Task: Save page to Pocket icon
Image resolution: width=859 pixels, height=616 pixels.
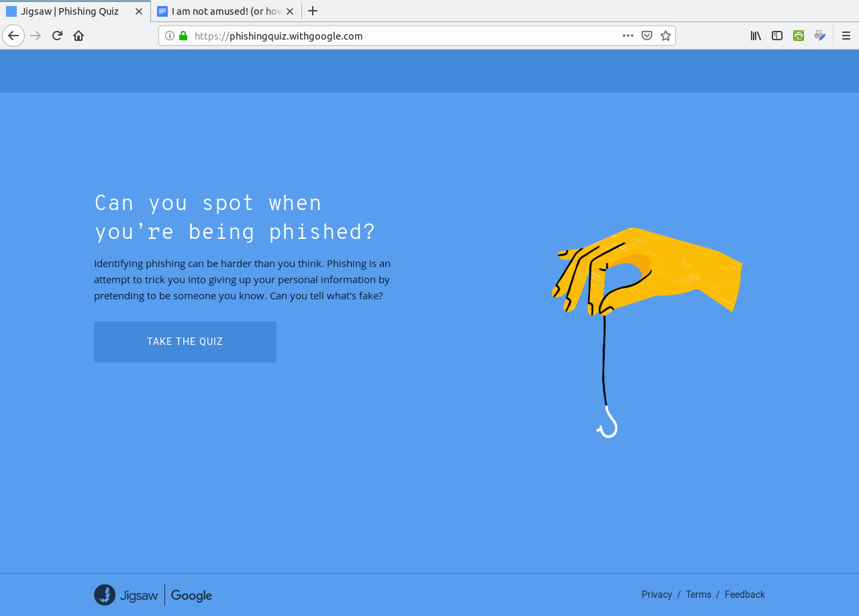Action: click(647, 36)
